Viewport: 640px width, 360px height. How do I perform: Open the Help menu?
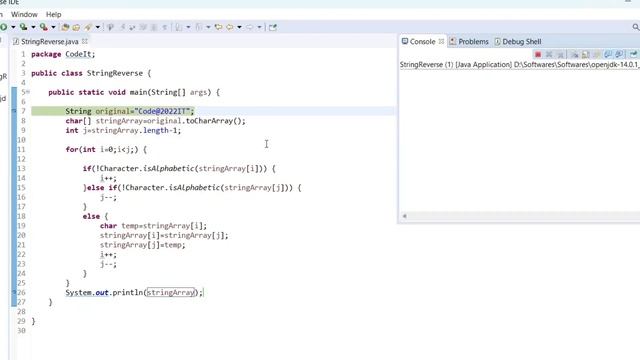tap(53, 14)
